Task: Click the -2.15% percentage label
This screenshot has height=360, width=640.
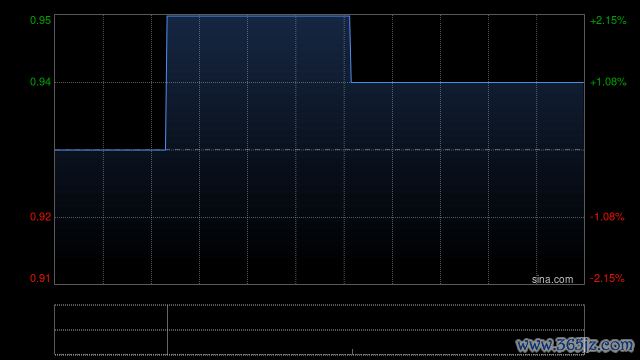Action: 607,278
